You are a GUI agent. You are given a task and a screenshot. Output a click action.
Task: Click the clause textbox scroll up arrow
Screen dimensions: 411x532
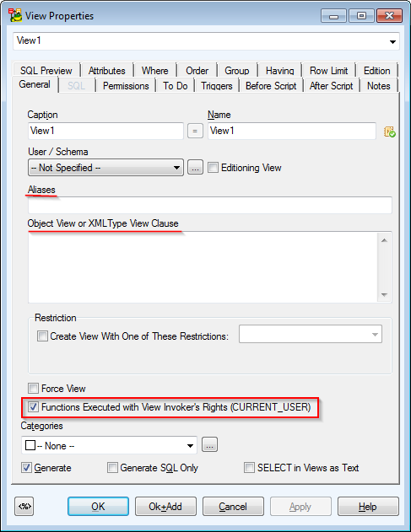point(384,240)
